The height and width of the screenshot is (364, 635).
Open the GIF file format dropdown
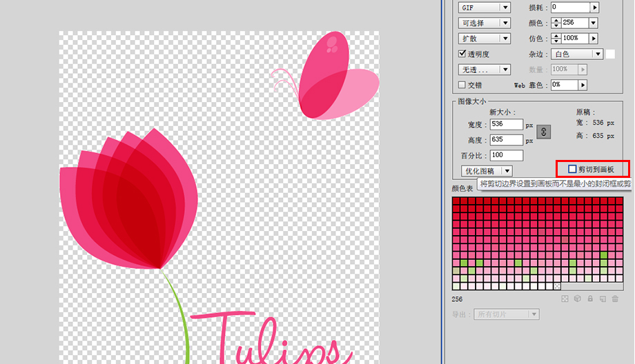pos(485,8)
